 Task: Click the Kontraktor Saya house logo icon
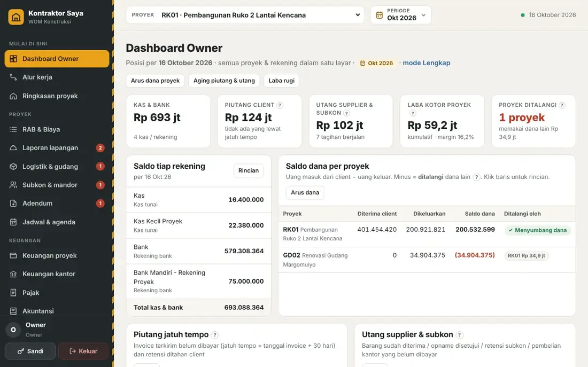[16, 17]
